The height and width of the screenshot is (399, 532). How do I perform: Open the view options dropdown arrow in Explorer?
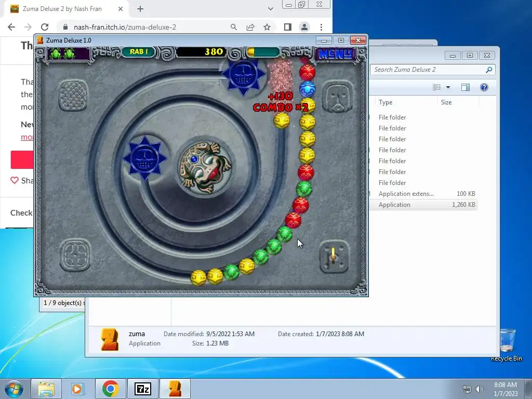pos(448,87)
